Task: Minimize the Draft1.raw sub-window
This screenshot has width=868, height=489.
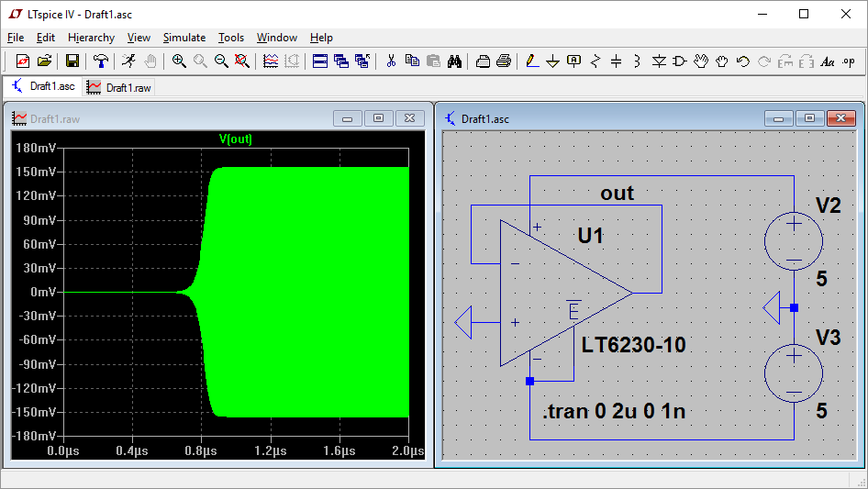Action: pyautogui.click(x=348, y=118)
